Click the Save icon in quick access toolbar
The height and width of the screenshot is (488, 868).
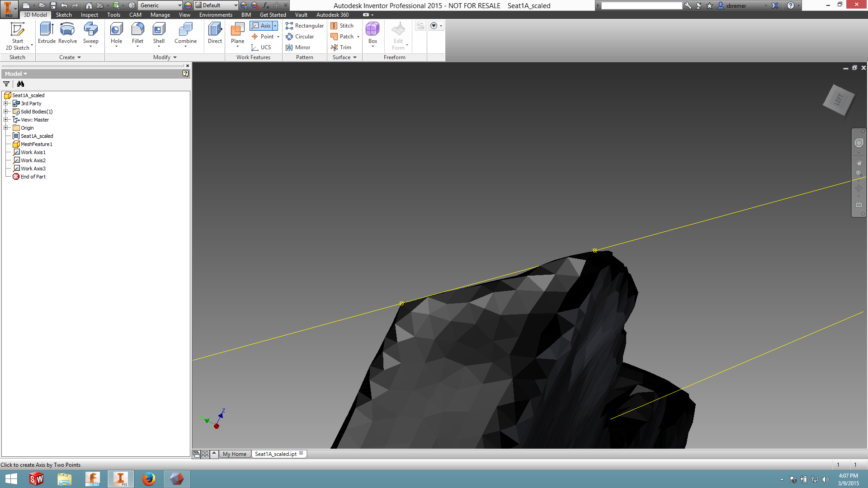[x=53, y=5]
